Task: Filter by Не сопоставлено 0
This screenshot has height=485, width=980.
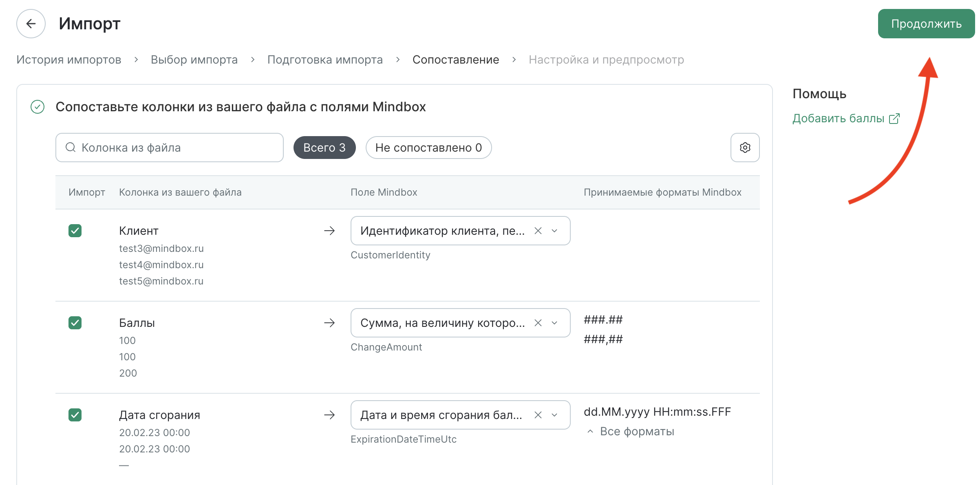Action: coord(428,148)
